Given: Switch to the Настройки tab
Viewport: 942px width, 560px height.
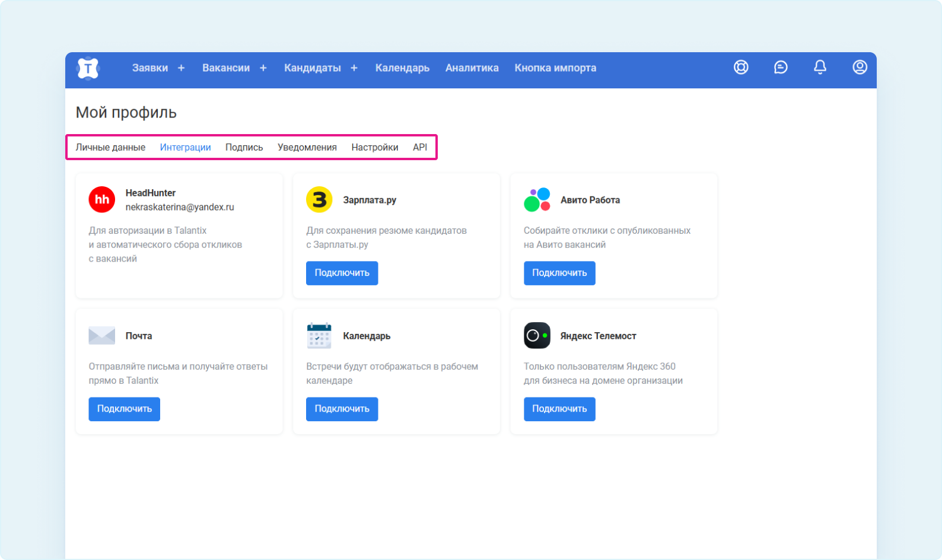Looking at the screenshot, I should point(375,147).
